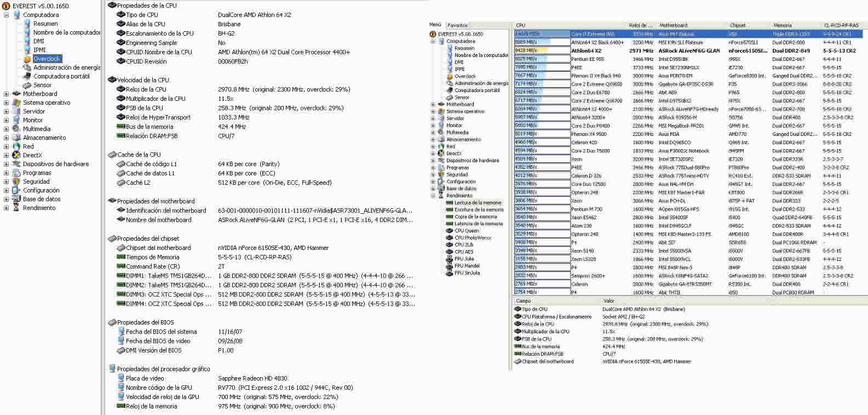Viewport: 868px width, 415px height.
Task: Click the CL-RCD-RP-RAS column header
Action: coord(844,25)
